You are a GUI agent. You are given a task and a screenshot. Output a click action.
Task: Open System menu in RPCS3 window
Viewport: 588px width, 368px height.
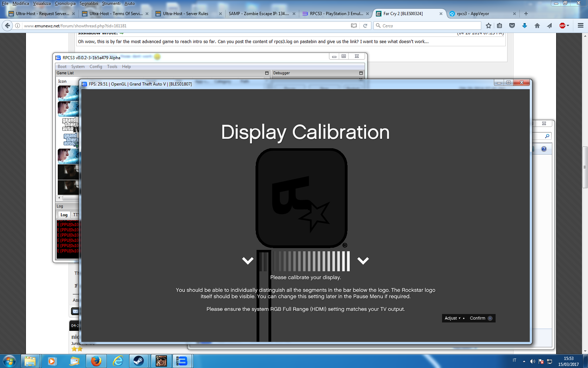[x=78, y=67]
